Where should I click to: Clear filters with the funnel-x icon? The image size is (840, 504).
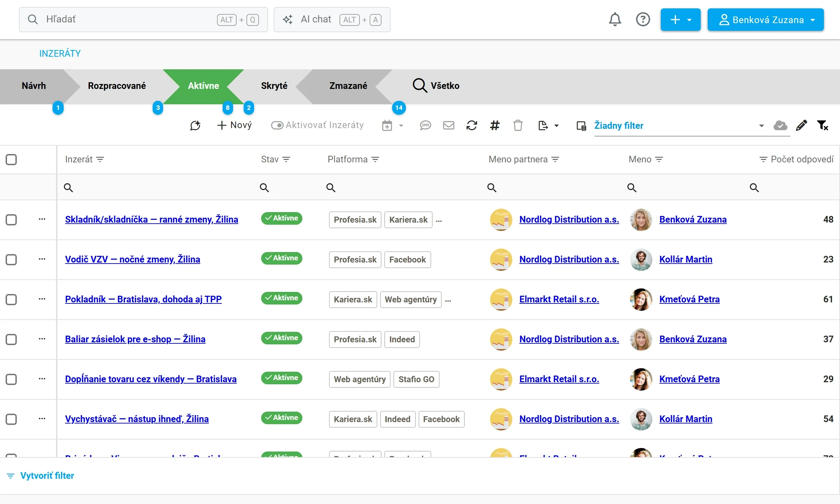point(822,125)
